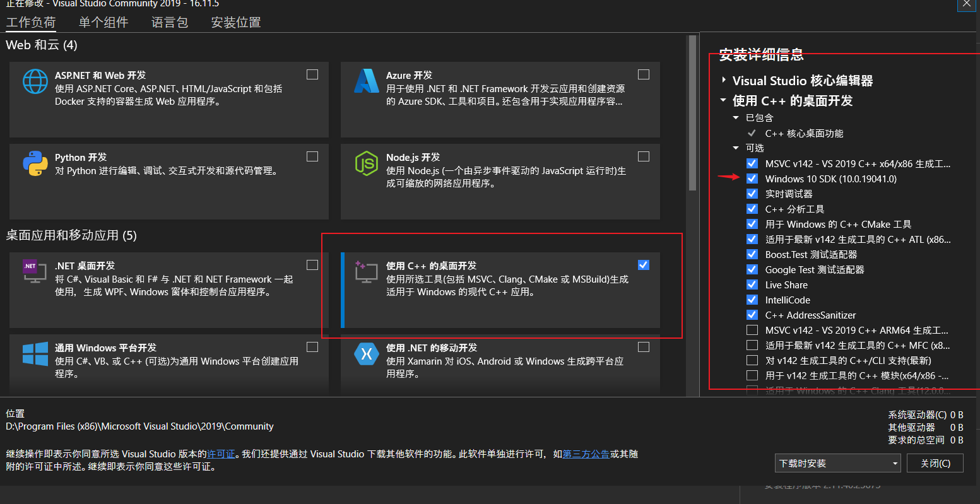Click the Universal Windows Platform logo icon
The height and width of the screenshot is (504, 980).
35,353
